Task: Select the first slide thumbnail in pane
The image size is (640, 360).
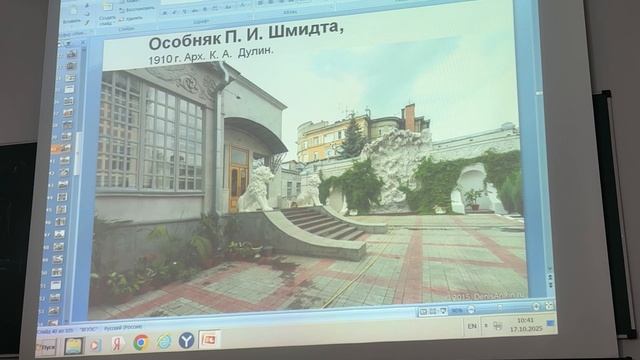Action: pos(72,53)
